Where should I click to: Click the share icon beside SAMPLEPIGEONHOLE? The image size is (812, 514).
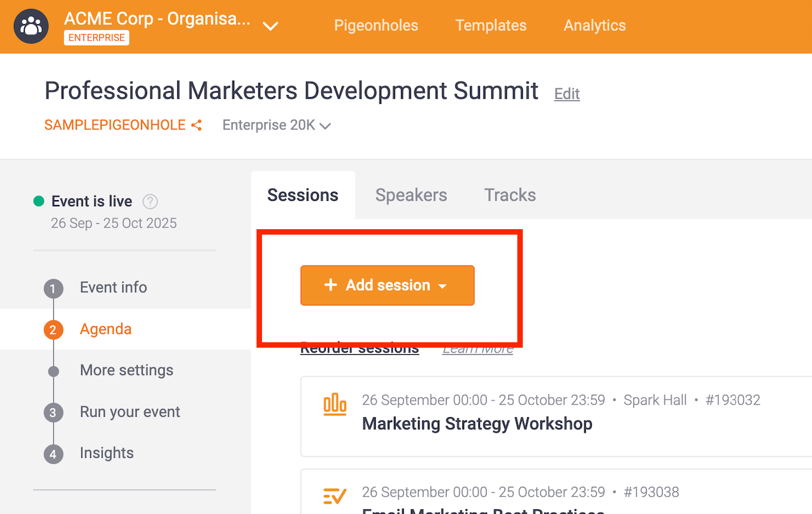(x=196, y=126)
